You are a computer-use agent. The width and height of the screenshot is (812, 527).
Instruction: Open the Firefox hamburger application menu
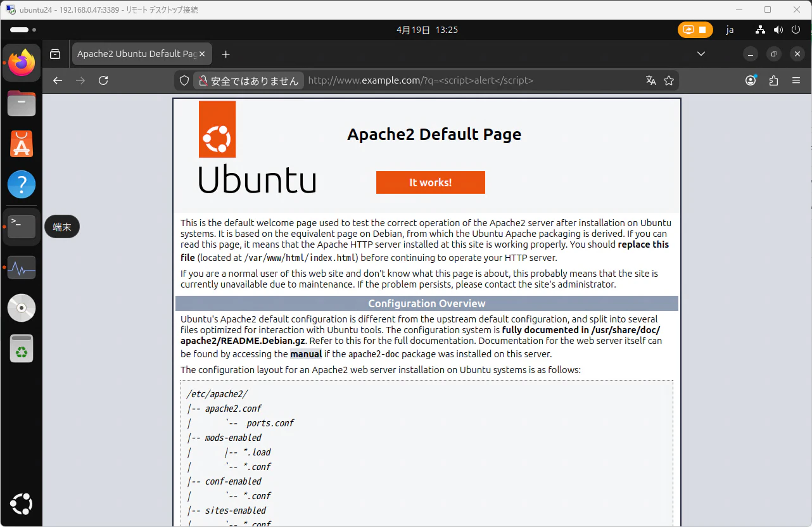coord(796,80)
